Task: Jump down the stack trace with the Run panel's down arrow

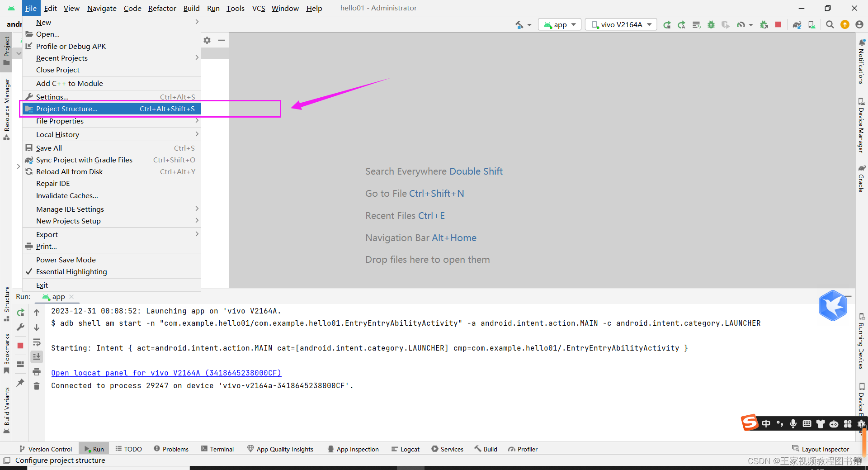Action: pyautogui.click(x=37, y=327)
